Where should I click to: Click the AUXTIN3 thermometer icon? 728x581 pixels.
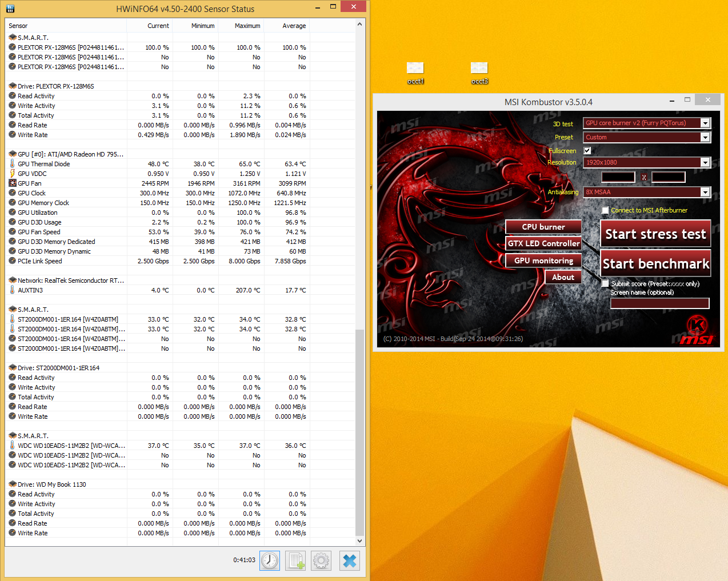pos(12,290)
